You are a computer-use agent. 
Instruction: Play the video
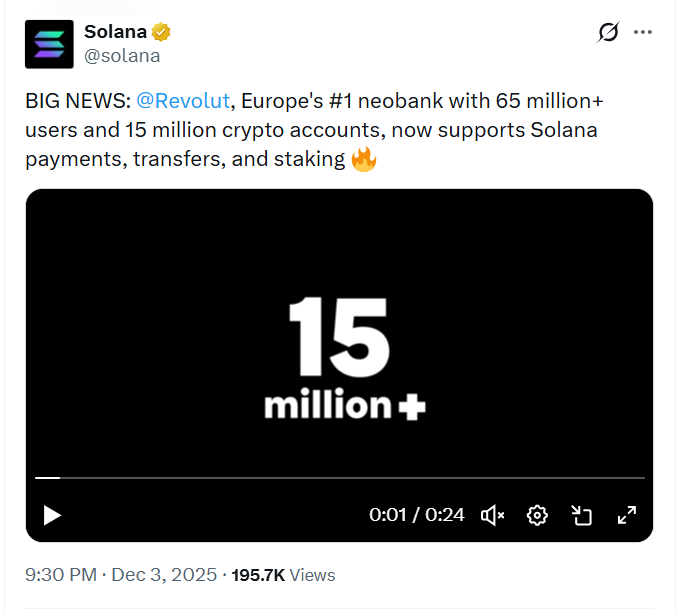click(52, 515)
